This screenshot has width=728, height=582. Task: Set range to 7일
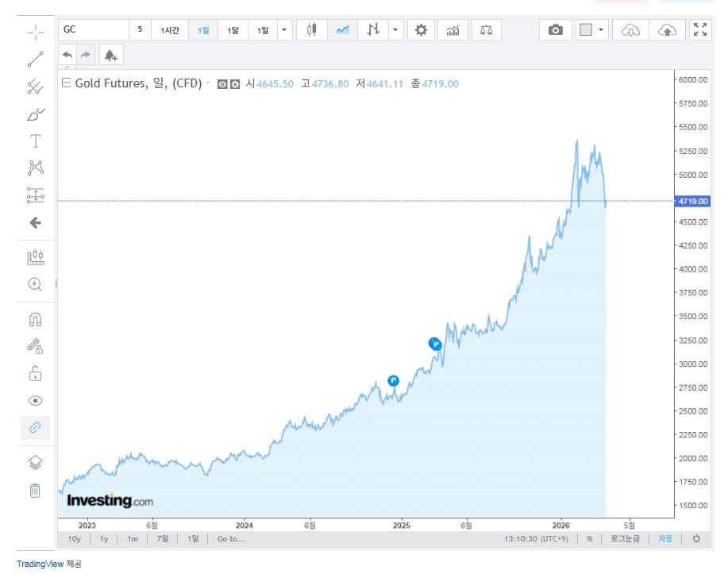(x=163, y=539)
